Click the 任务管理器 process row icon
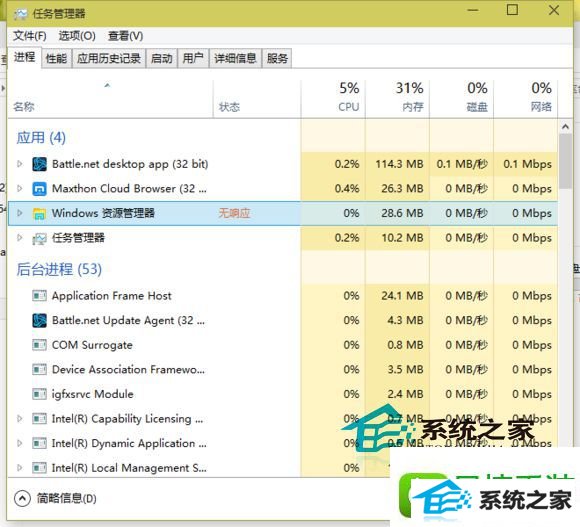The width and height of the screenshot is (580, 527). click(39, 239)
